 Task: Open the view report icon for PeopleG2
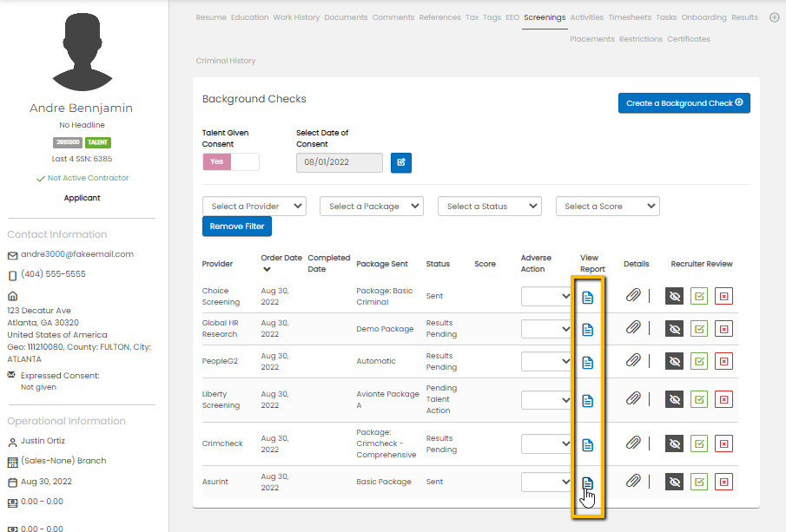pyautogui.click(x=587, y=362)
